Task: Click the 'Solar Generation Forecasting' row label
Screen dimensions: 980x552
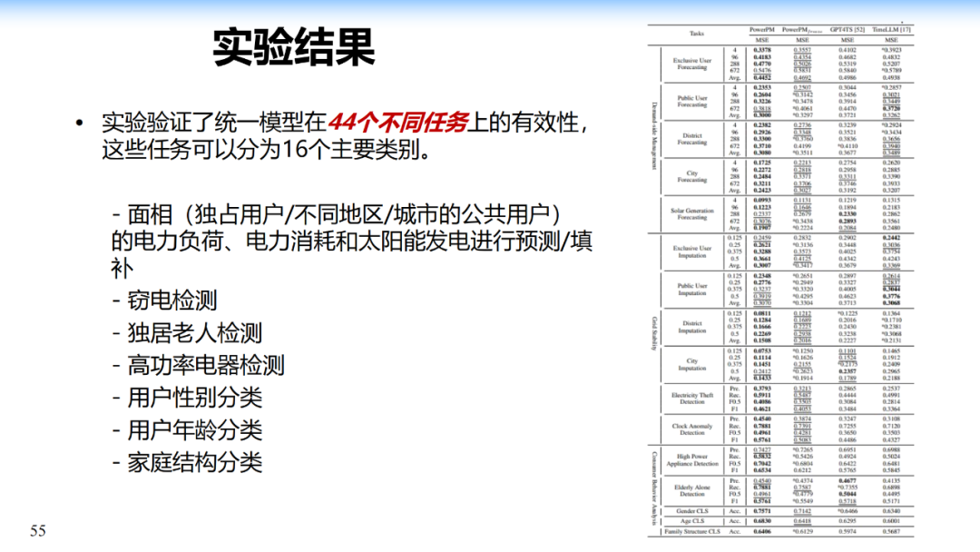Action: (691, 213)
